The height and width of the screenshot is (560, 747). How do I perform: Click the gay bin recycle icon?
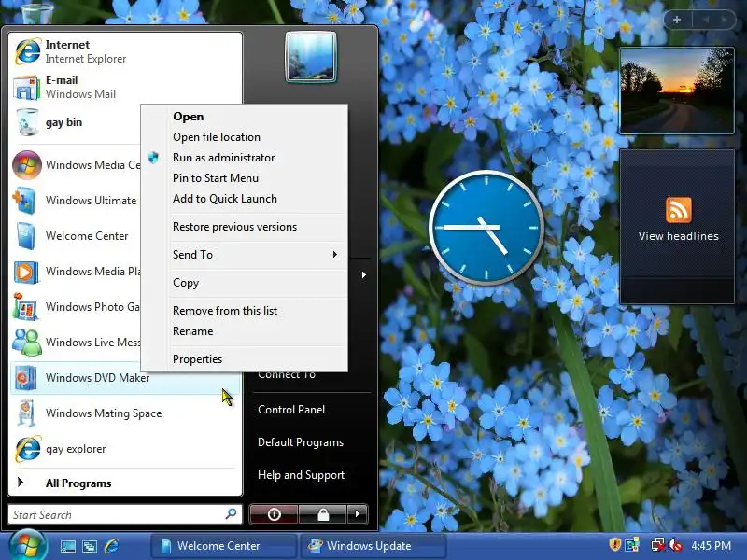(x=27, y=122)
